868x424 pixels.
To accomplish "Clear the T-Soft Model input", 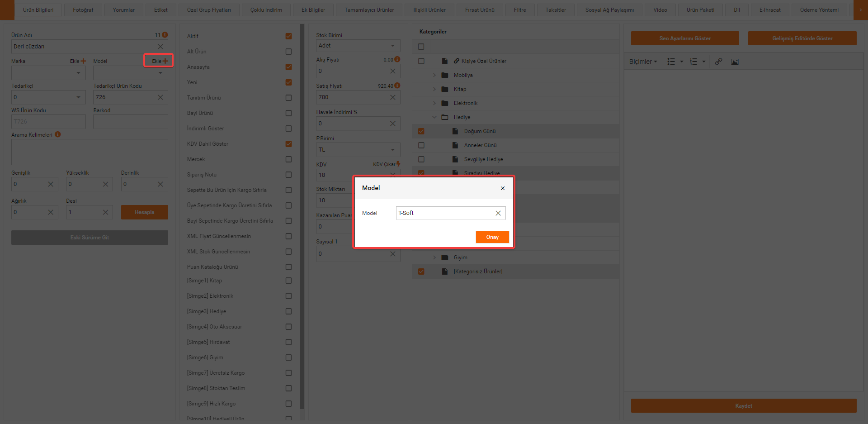I will coord(498,213).
